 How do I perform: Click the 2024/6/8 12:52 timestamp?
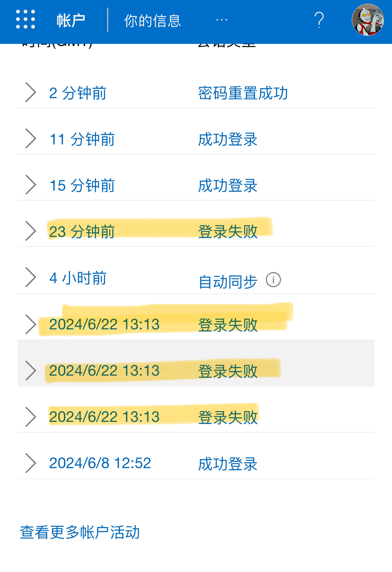pyautogui.click(x=100, y=463)
